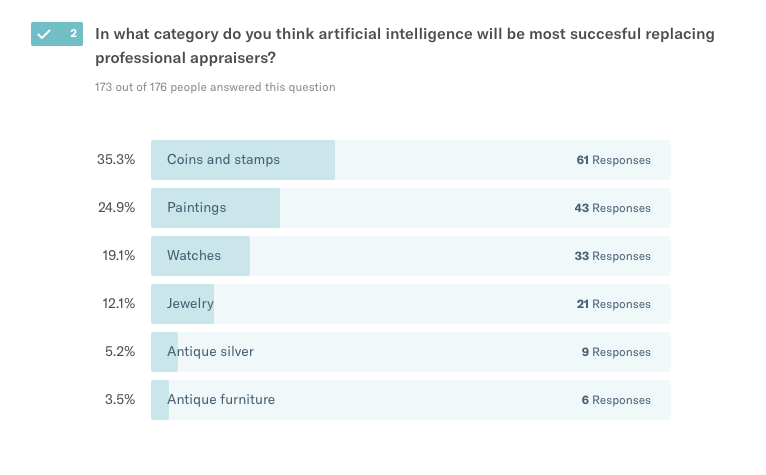The image size is (766, 475).
Task: Click the artificial intelligence question title
Action: 404,44
